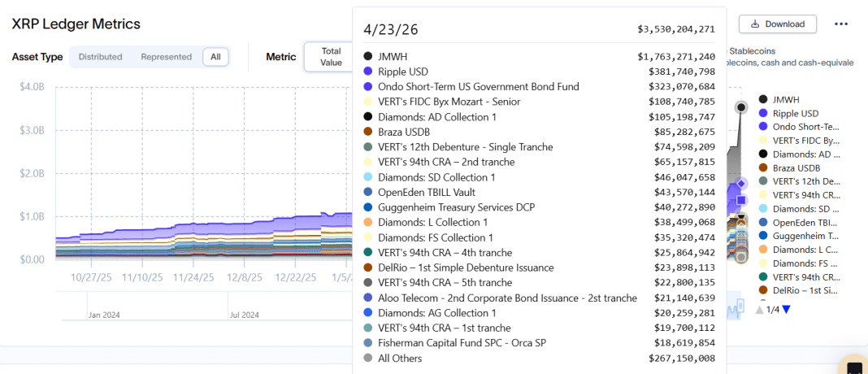
Task: Toggle the Ripple USD legend series
Action: pos(796,113)
